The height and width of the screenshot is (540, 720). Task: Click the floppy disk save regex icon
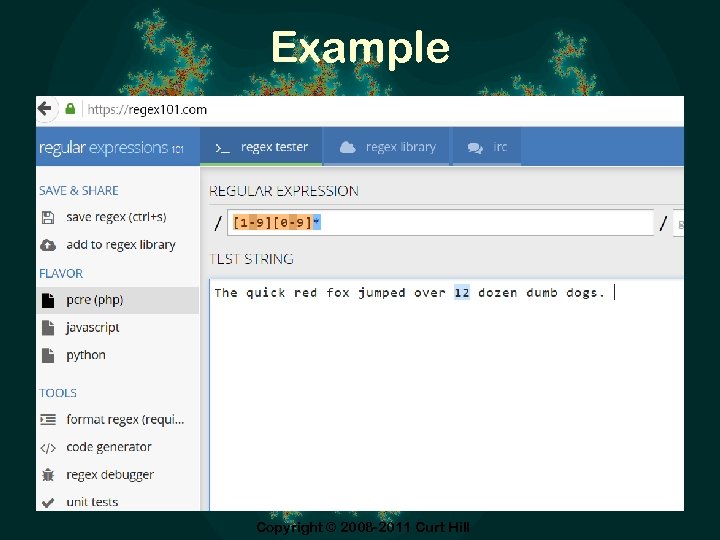tap(48, 217)
